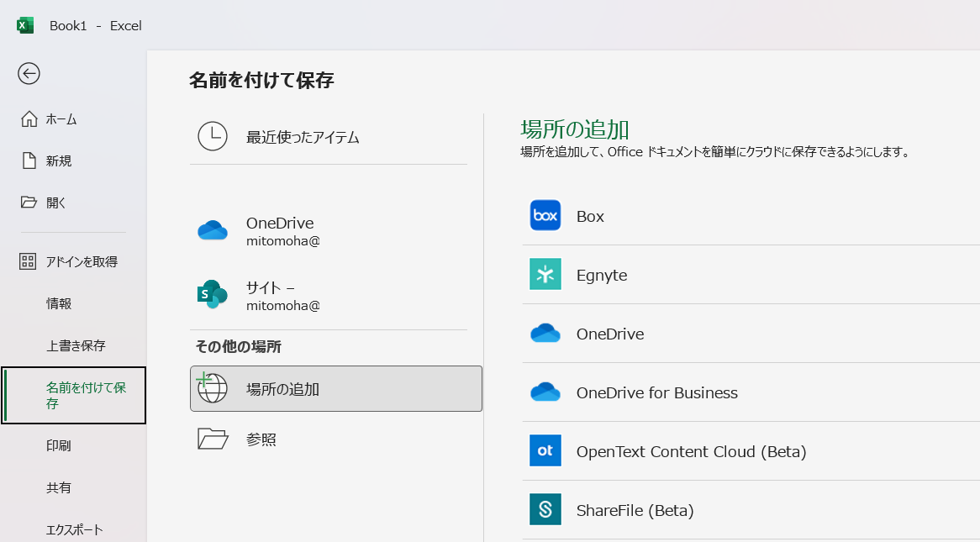
Task: Click the OneDrive for Business cloud icon
Action: tap(545, 392)
